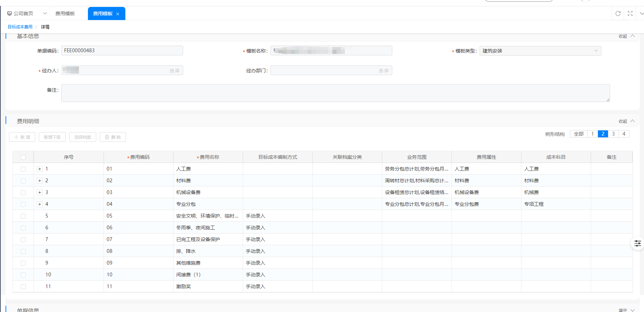
Task: Expand the 单据信息 section
Action: tap(627, 310)
